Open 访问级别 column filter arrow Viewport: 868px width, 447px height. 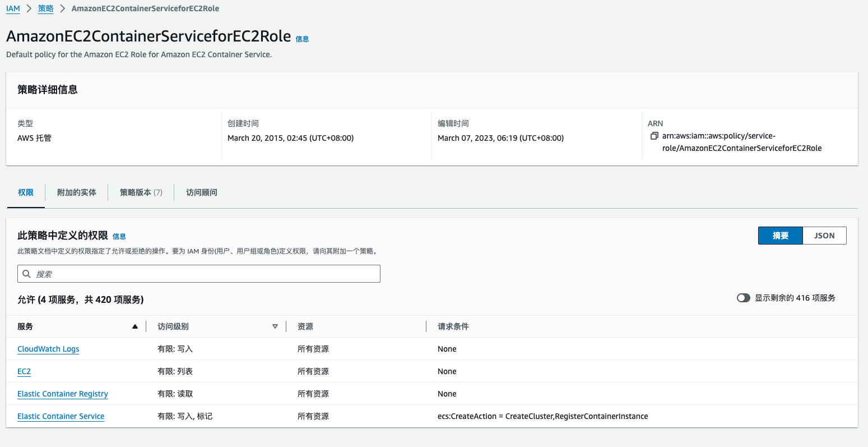point(275,326)
